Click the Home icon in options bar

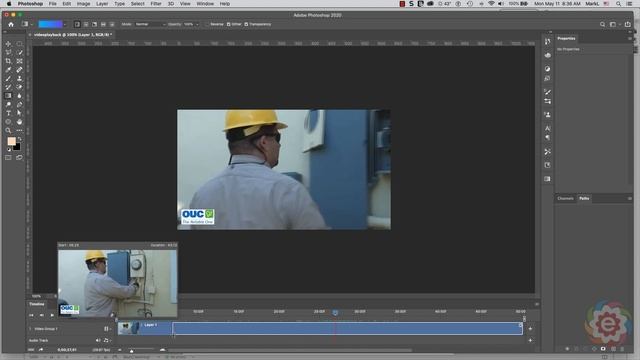[11, 24]
